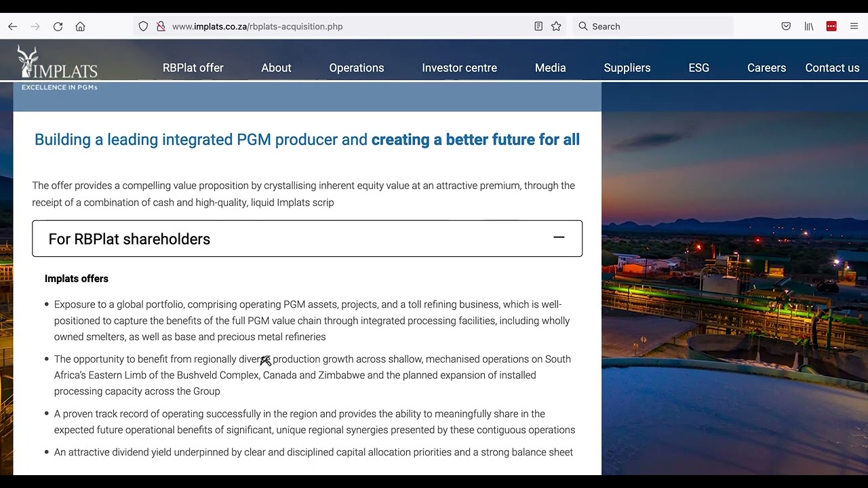Open the Media menu
This screenshot has width=868, height=488.
click(550, 68)
